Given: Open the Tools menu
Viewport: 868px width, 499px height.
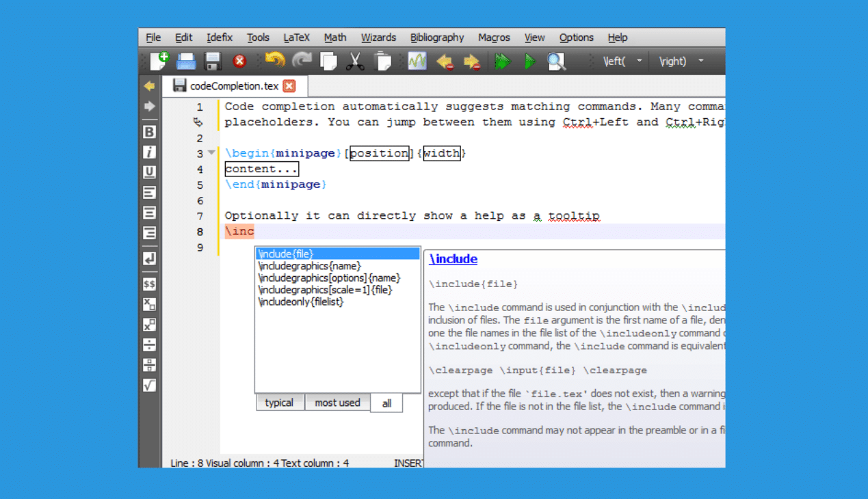Looking at the screenshot, I should (x=258, y=38).
